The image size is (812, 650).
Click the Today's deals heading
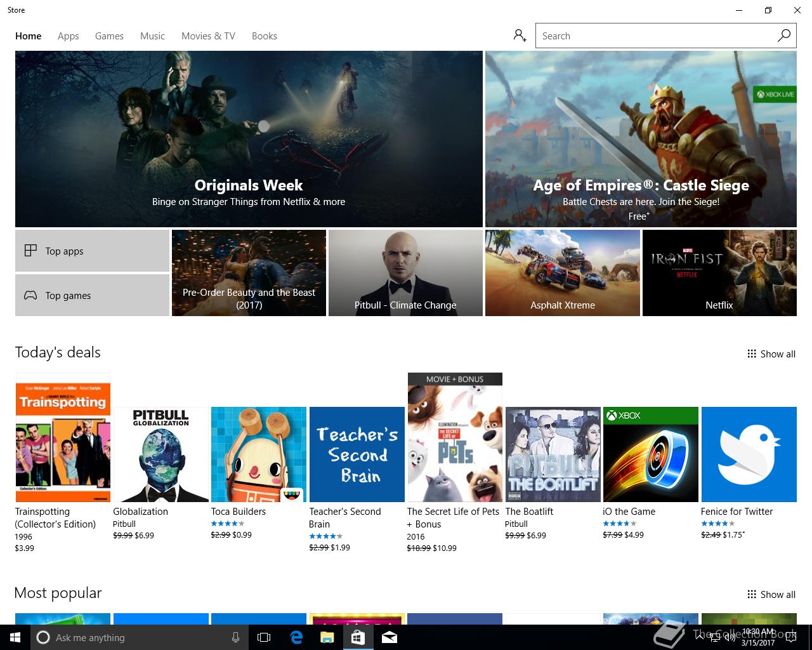click(x=58, y=352)
